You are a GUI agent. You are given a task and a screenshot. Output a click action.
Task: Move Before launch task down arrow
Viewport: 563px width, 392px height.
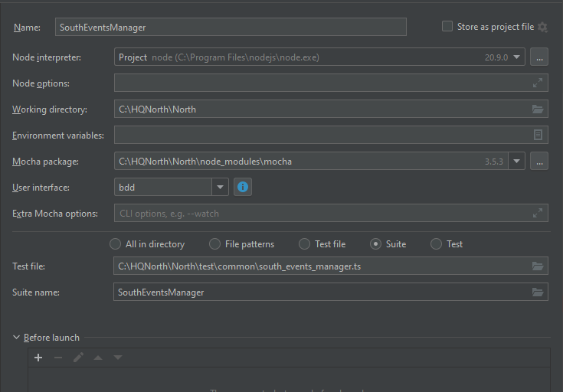[118, 358]
